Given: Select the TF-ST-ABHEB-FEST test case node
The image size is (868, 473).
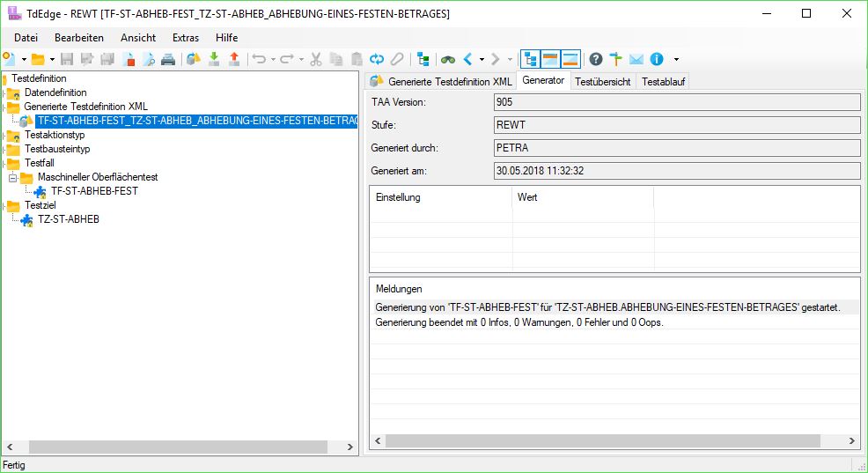Looking at the screenshot, I should click(x=94, y=191).
